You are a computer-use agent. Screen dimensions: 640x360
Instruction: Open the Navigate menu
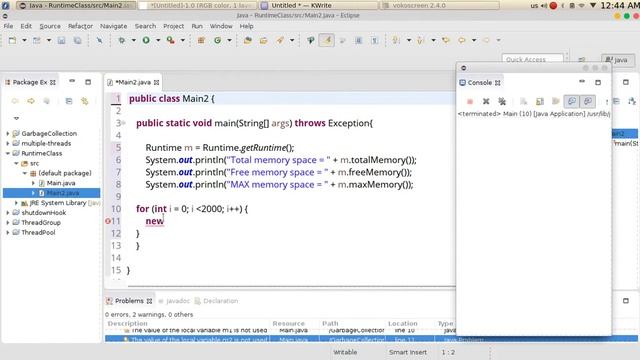(113, 26)
